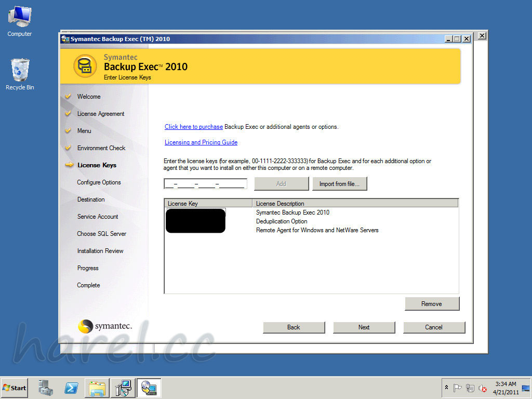Click the Remove button
The image size is (532, 399).
point(432,303)
